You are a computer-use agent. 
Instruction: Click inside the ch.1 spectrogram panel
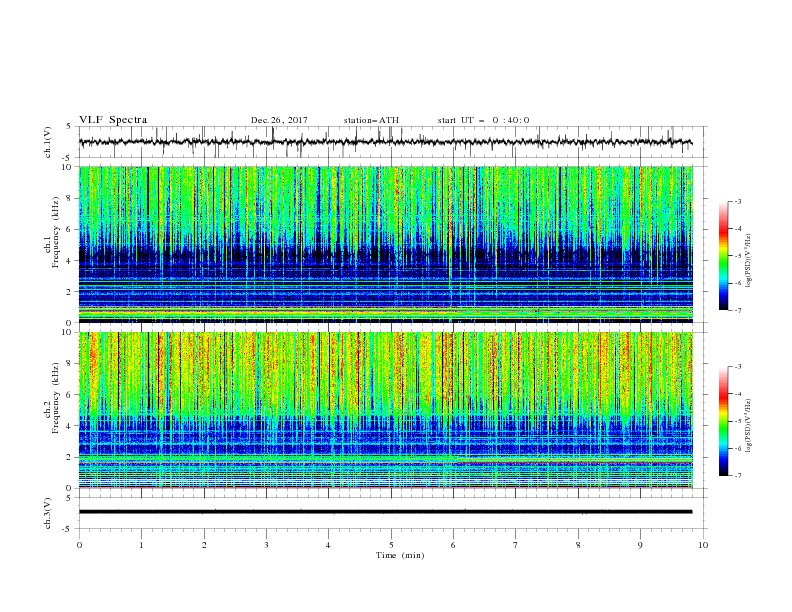386,244
